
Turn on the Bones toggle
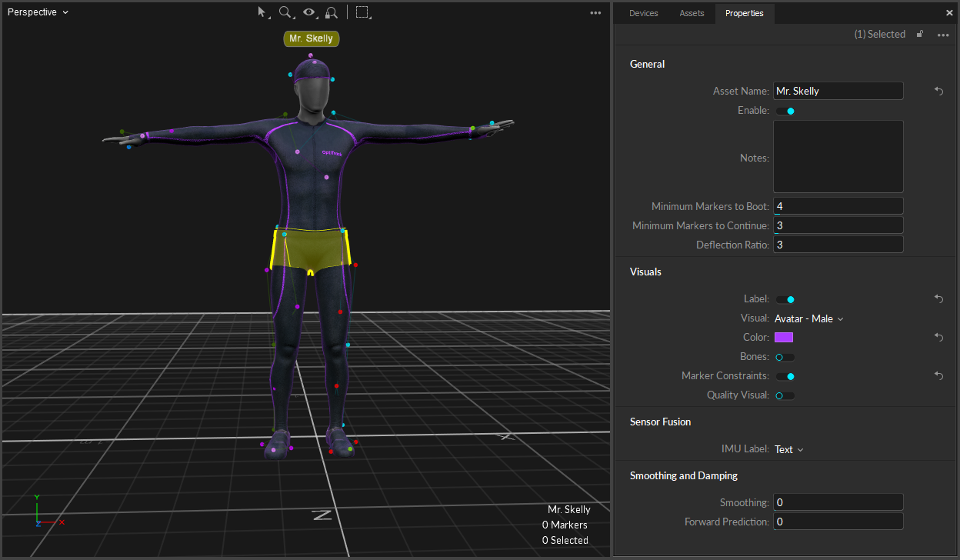pos(785,357)
